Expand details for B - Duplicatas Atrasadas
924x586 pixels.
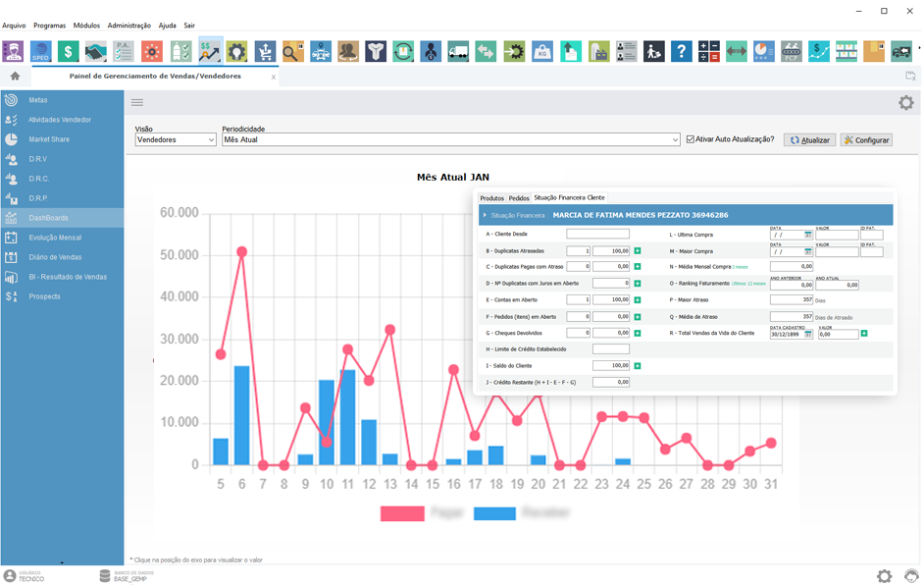(x=637, y=251)
